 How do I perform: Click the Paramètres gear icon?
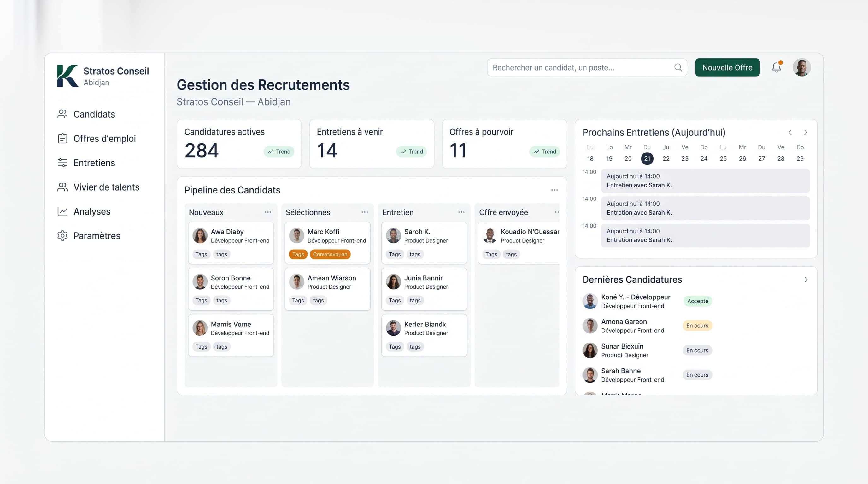point(62,236)
